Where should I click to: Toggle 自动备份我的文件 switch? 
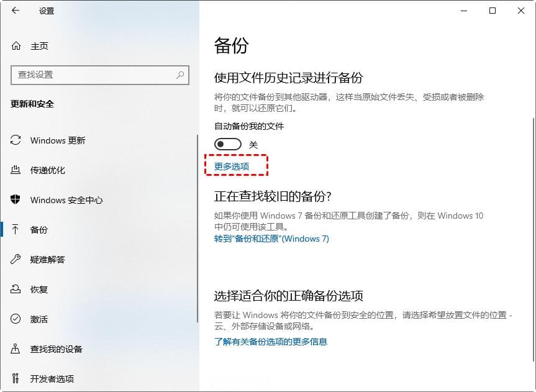pyautogui.click(x=228, y=144)
